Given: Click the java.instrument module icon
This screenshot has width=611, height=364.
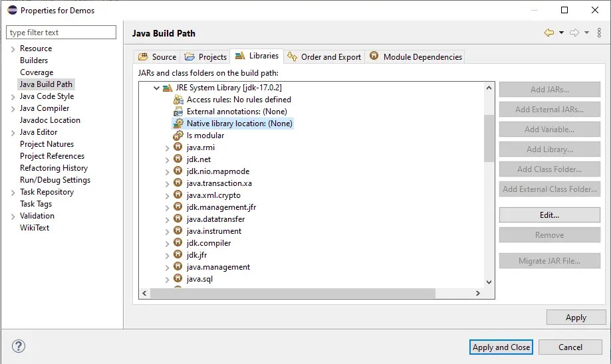Looking at the screenshot, I should (x=178, y=230).
